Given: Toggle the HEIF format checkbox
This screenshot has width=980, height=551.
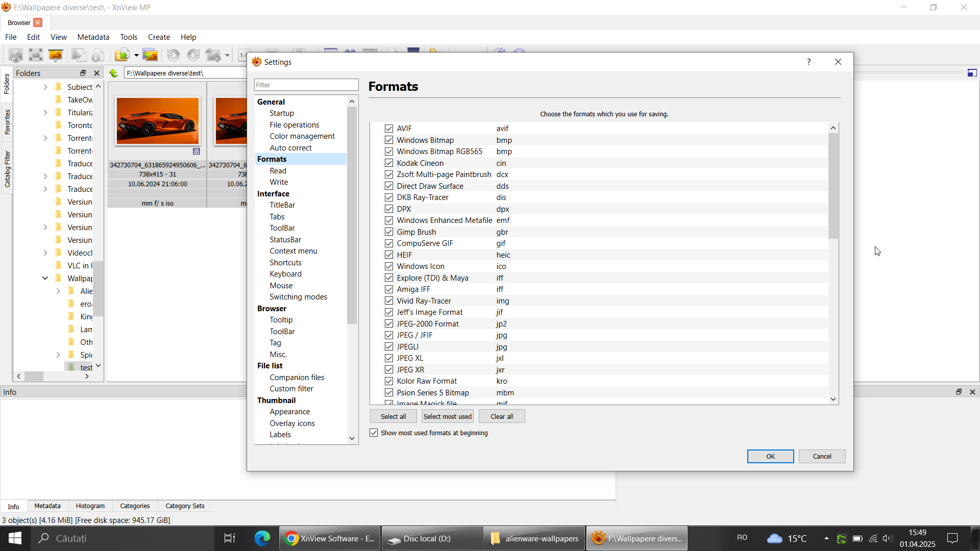Looking at the screenshot, I should [x=389, y=255].
